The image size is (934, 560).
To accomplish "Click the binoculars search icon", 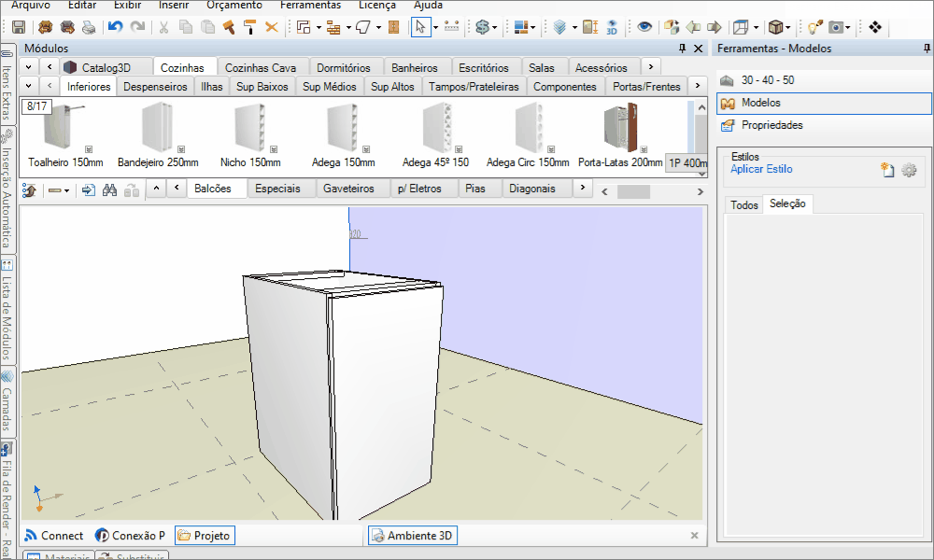I will 109,189.
